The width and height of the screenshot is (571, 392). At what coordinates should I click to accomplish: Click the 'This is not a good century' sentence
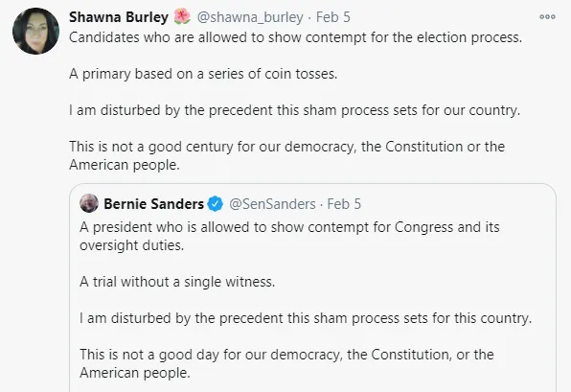(287, 155)
